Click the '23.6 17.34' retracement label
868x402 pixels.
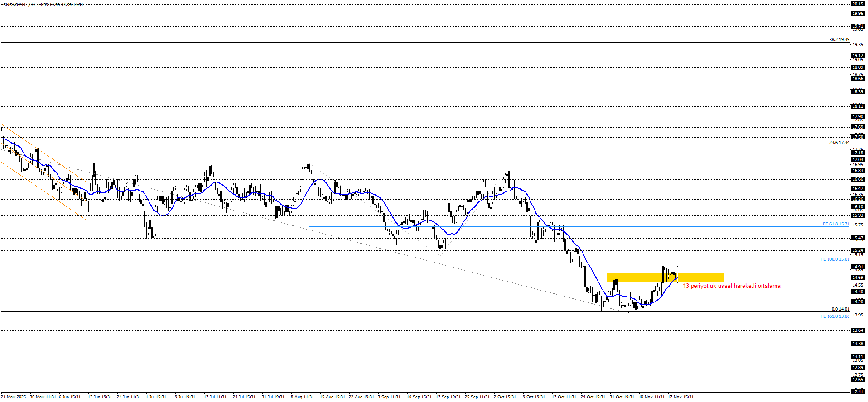(x=839, y=143)
